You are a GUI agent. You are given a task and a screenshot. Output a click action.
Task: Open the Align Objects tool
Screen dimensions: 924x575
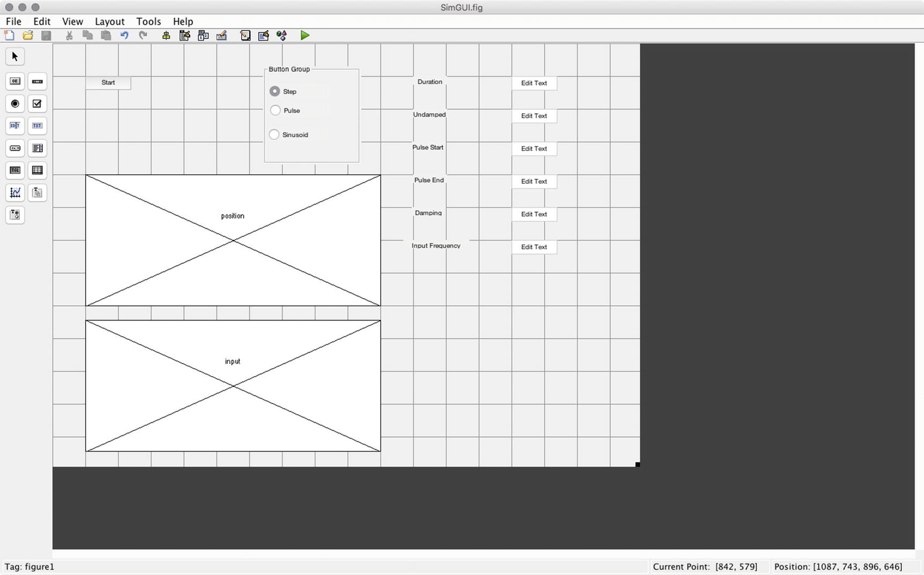(x=166, y=35)
